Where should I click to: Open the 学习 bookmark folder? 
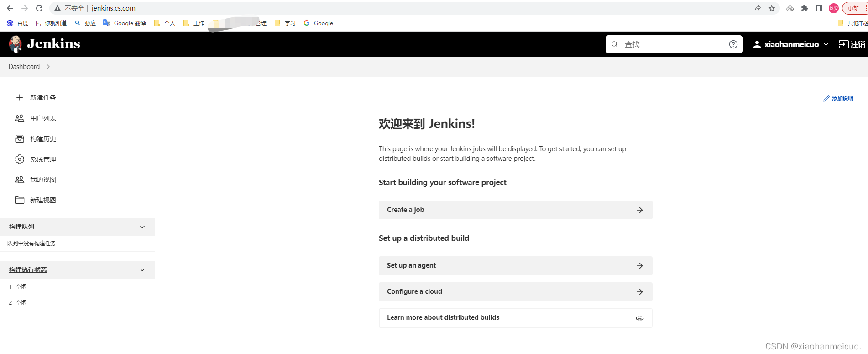coord(285,23)
